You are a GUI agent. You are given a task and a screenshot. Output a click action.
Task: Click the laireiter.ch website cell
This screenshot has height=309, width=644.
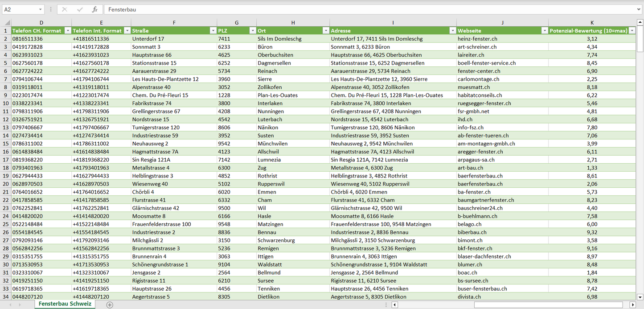point(471,55)
